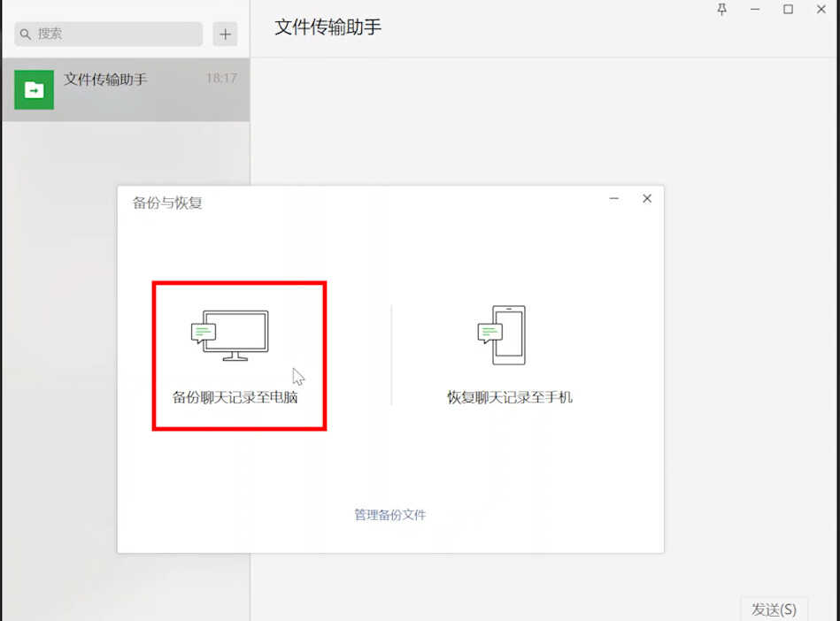Click the green File Transfer avatar icon
The width and height of the screenshot is (840, 621).
tap(34, 89)
